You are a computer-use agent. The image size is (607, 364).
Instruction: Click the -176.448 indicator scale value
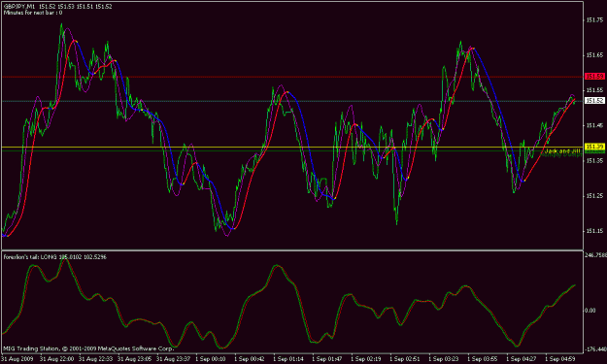[595, 349]
